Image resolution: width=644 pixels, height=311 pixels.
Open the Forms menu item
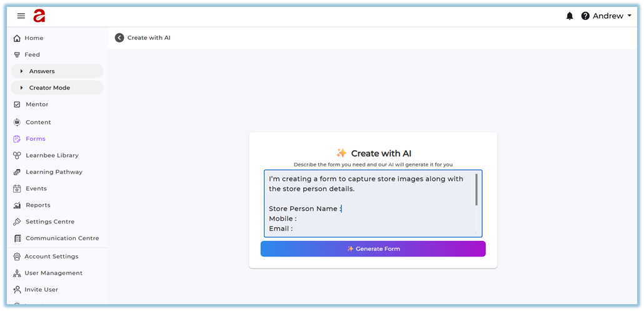tap(35, 139)
